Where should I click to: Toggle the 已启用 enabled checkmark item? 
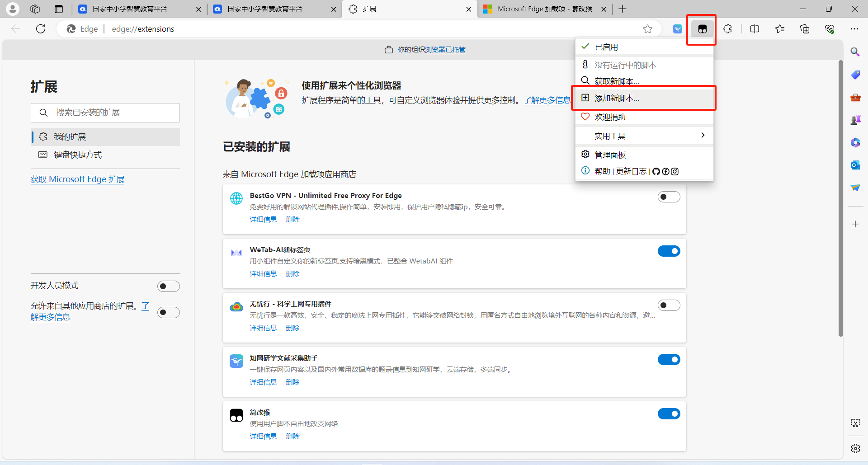click(x=644, y=47)
